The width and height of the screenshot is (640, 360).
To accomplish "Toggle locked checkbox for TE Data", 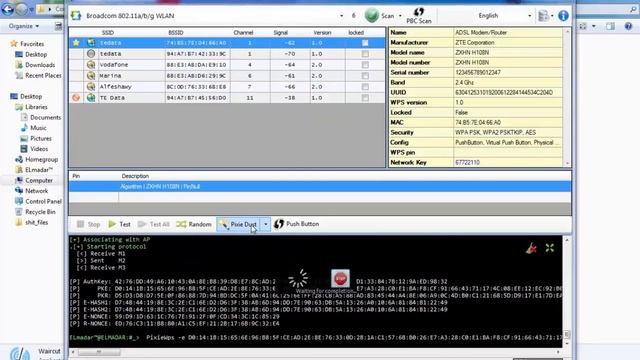I will [365, 98].
